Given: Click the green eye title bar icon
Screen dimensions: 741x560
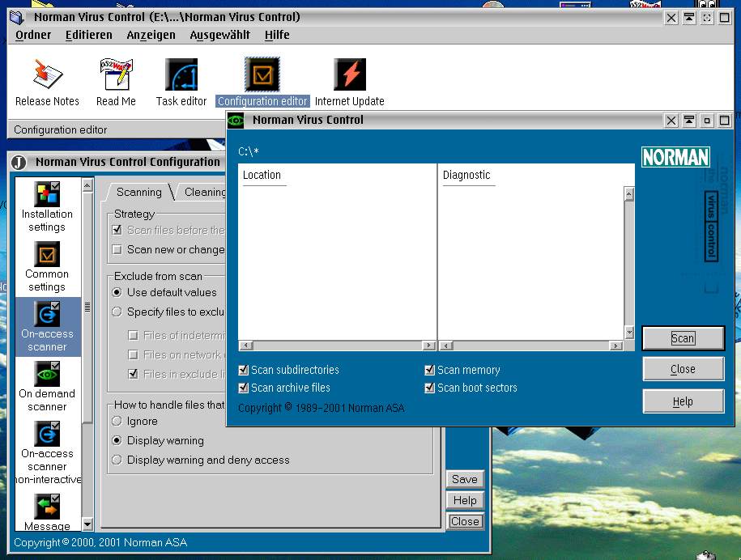Looking at the screenshot, I should click(x=236, y=121).
